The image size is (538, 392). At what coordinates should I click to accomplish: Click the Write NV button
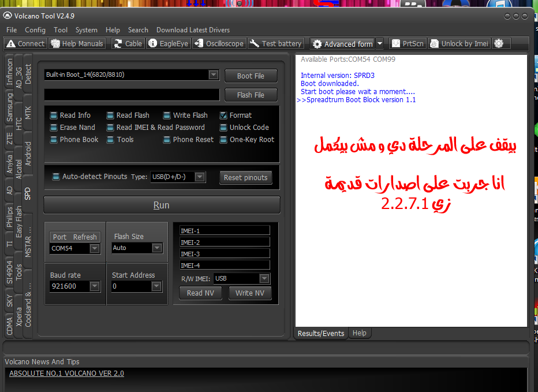250,293
